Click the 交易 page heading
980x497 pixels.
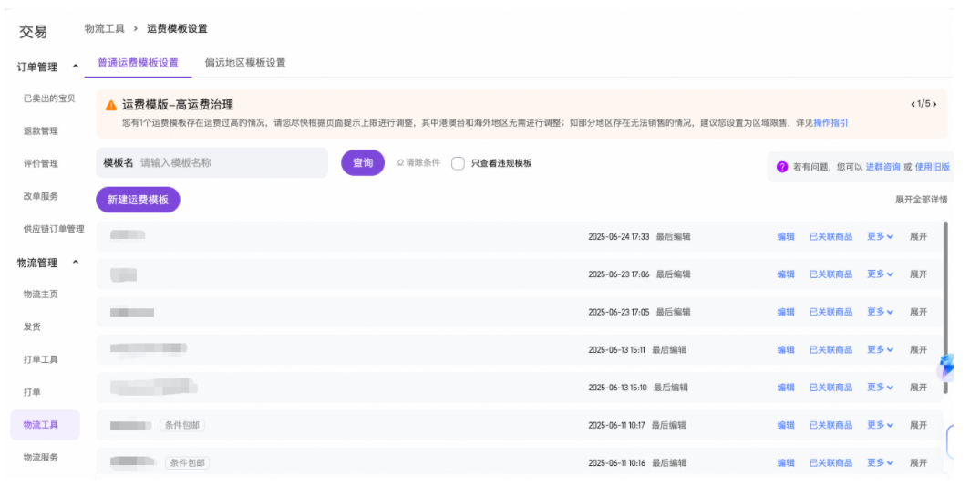point(33,32)
